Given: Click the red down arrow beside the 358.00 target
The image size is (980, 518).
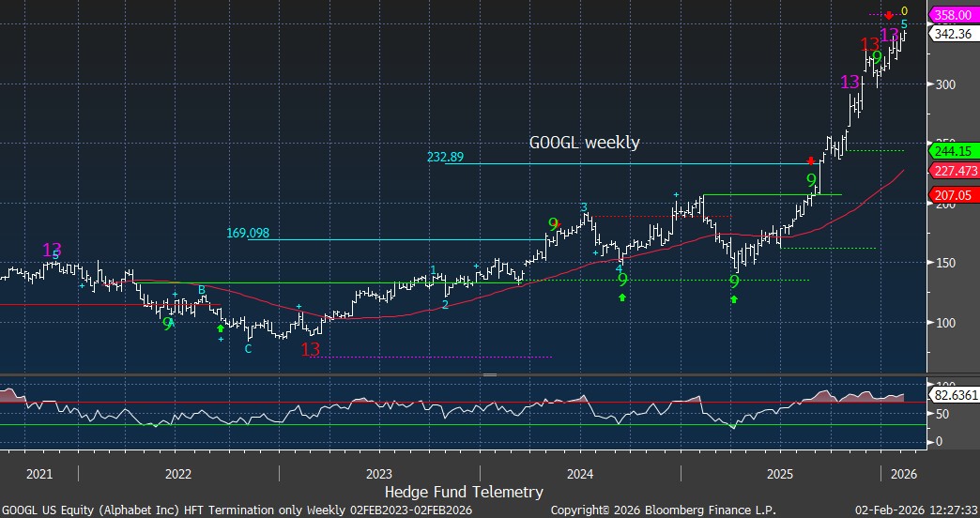Looking at the screenshot, I should pos(889,15).
